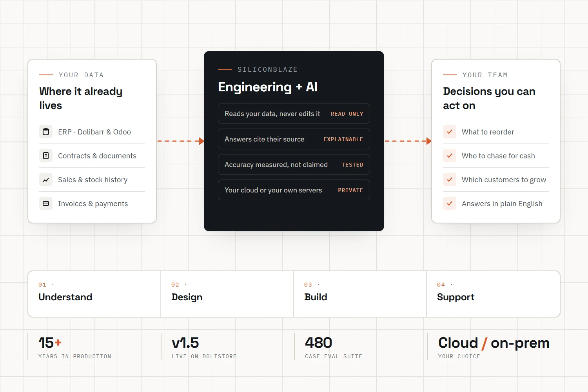The width and height of the screenshot is (588, 392).
Task: Click the 'Where it already lives' heading
Action: tap(81, 98)
